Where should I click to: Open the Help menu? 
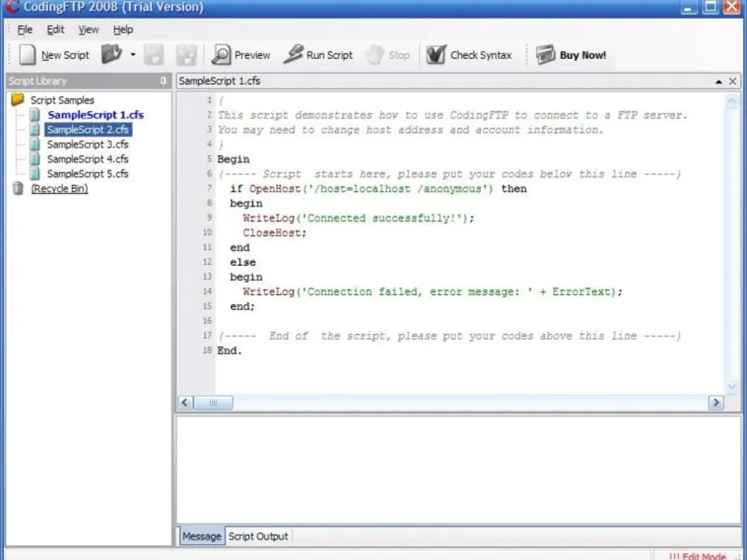123,30
